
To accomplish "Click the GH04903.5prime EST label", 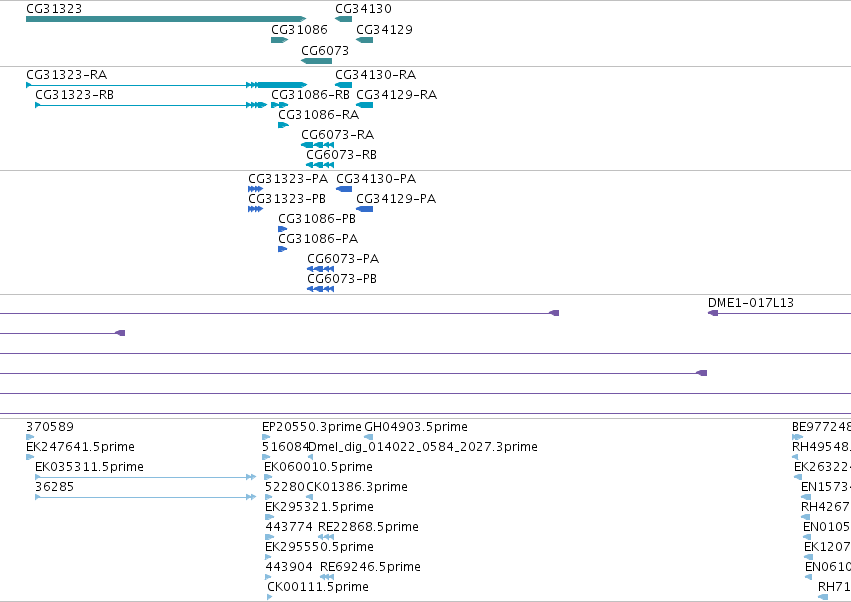I will (416, 427).
